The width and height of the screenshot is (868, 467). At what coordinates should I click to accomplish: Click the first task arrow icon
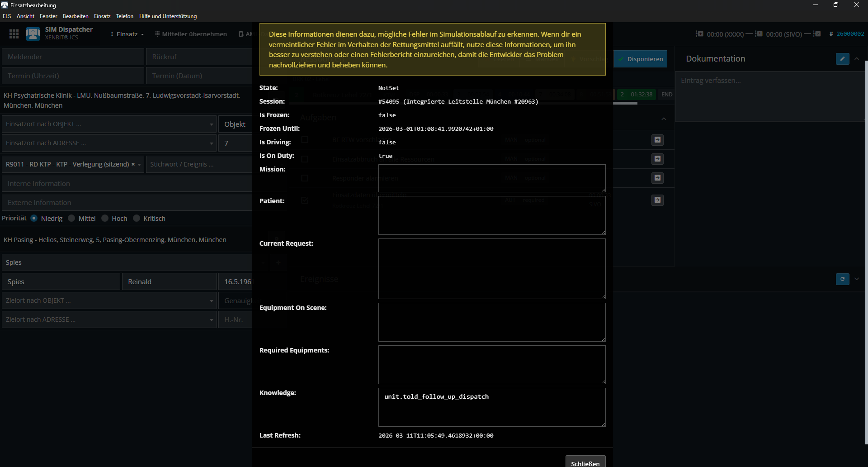click(657, 140)
